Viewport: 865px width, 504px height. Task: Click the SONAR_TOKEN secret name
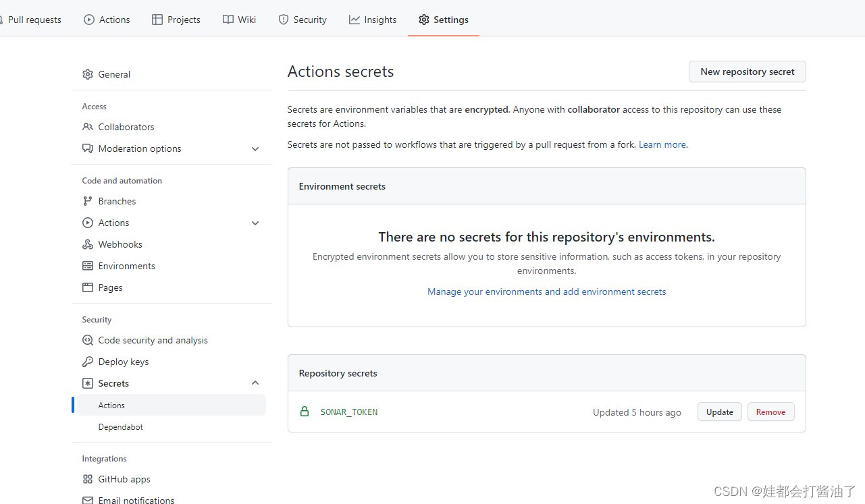349,412
